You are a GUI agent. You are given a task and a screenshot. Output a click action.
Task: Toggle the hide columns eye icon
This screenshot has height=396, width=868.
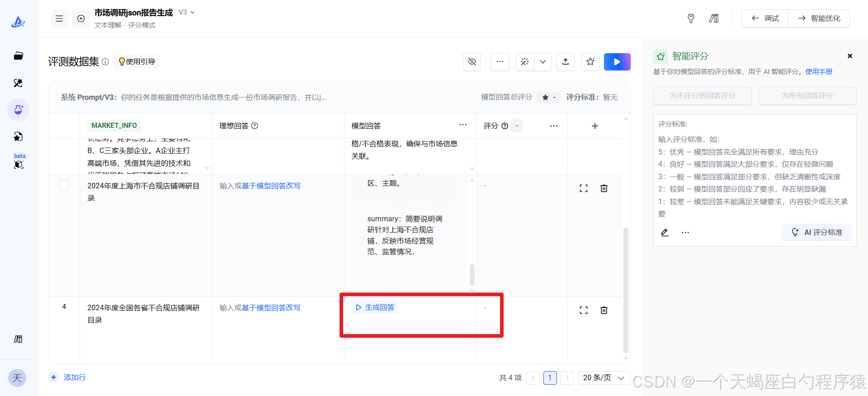pyautogui.click(x=472, y=62)
